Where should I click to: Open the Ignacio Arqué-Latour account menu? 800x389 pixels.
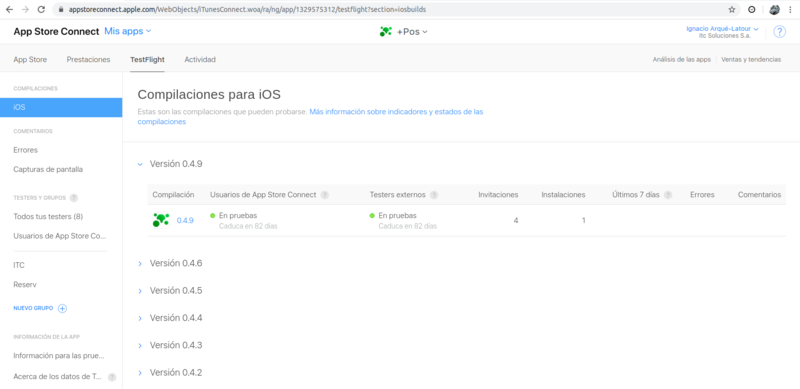coord(722,29)
